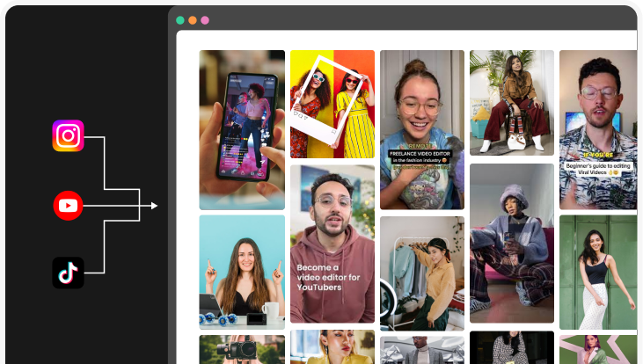Open the Beginner's guide to editing video
Viewport: 643px width, 364px height.
[599, 130]
